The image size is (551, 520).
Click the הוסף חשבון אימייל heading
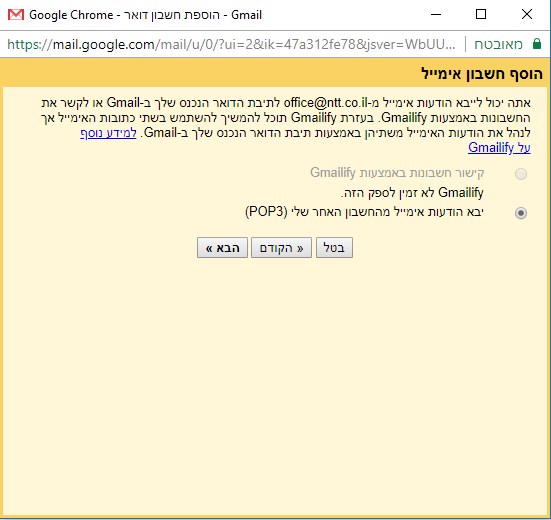[x=482, y=74]
